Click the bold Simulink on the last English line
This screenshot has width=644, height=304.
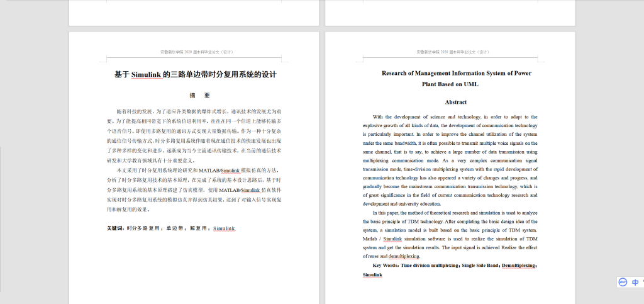point(372,274)
